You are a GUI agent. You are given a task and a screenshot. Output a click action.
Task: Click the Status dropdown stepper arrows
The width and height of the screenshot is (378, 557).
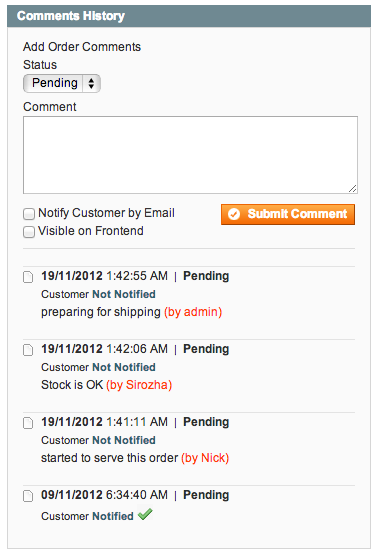91,83
